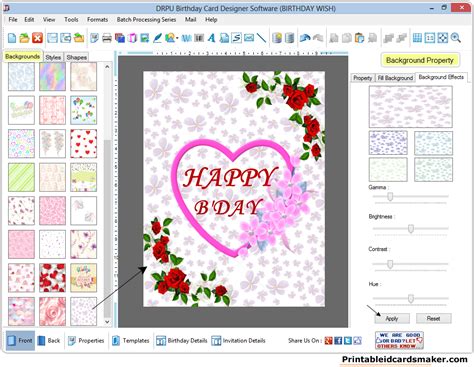Image resolution: width=474 pixels, height=367 pixels.
Task: Open the Edit menu
Action: 29,20
